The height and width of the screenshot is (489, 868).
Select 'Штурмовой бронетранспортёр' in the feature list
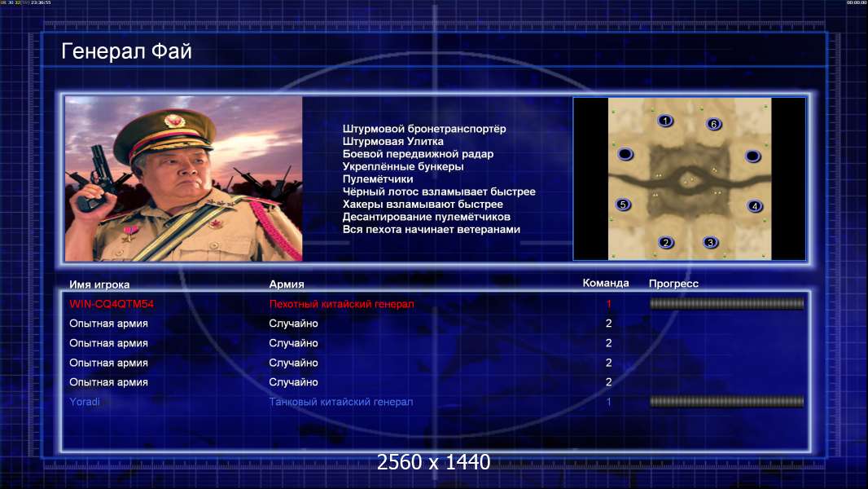(x=424, y=129)
